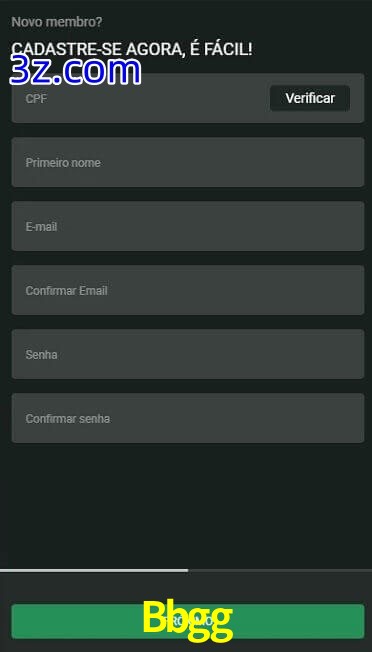
Task: Activate the Confirmar Email field
Action: pos(188,290)
